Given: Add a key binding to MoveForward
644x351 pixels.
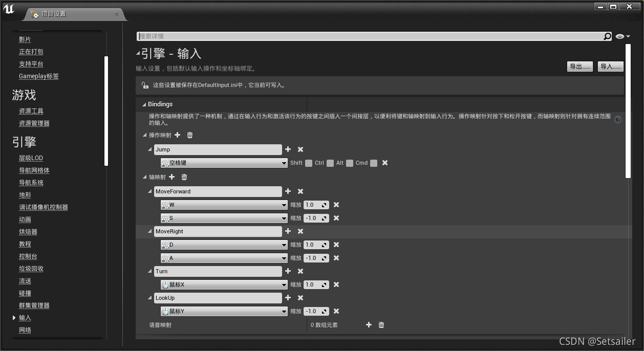Looking at the screenshot, I should tap(288, 191).
